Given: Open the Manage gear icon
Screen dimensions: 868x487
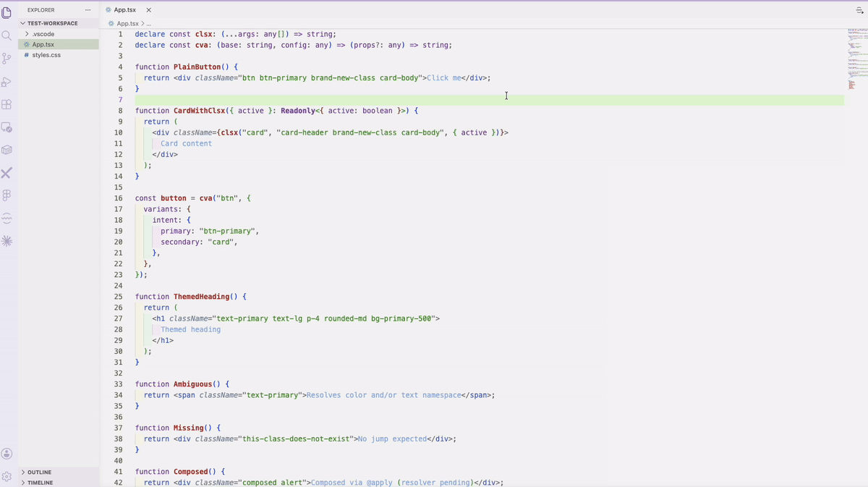Looking at the screenshot, I should coord(7,477).
